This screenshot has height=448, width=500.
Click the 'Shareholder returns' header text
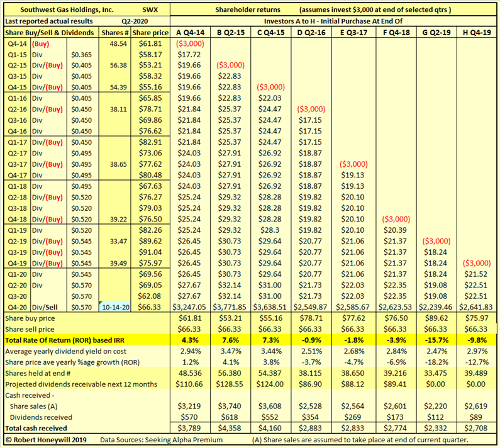pyautogui.click(x=248, y=9)
